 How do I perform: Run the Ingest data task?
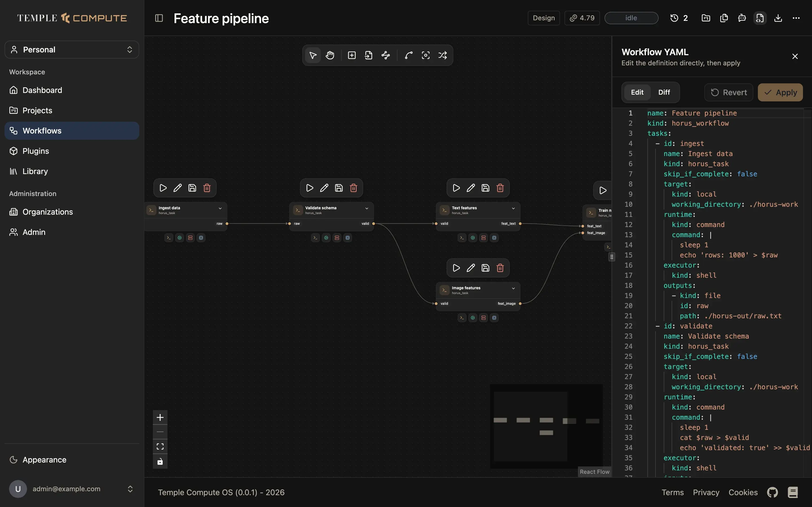[163, 188]
